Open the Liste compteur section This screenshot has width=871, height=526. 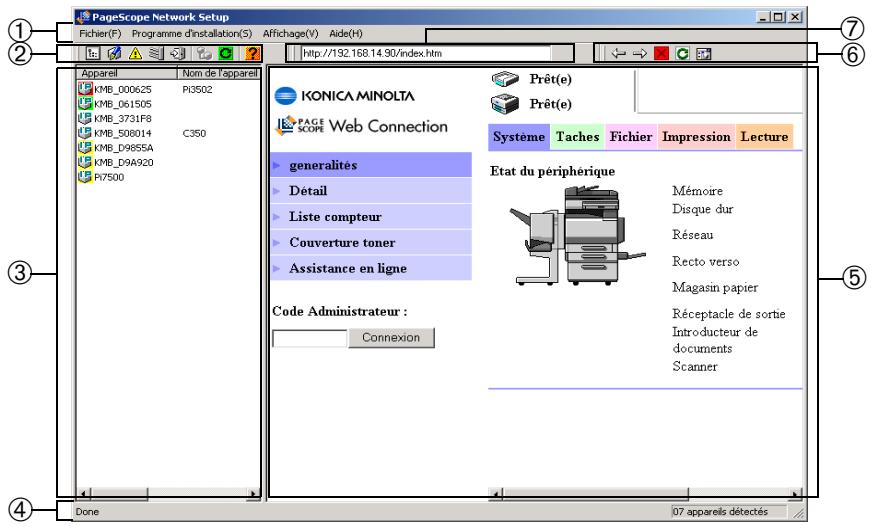pyautogui.click(x=371, y=217)
